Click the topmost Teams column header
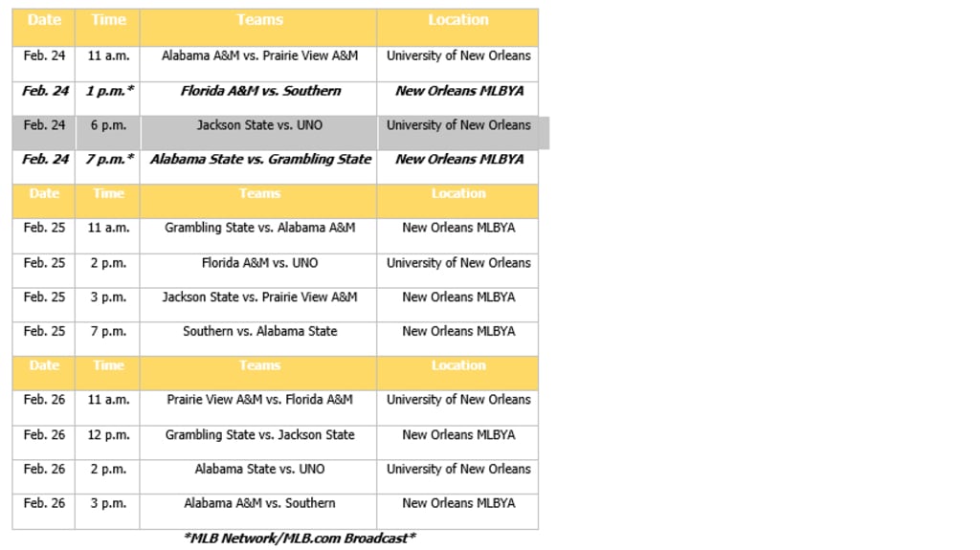 tap(259, 20)
